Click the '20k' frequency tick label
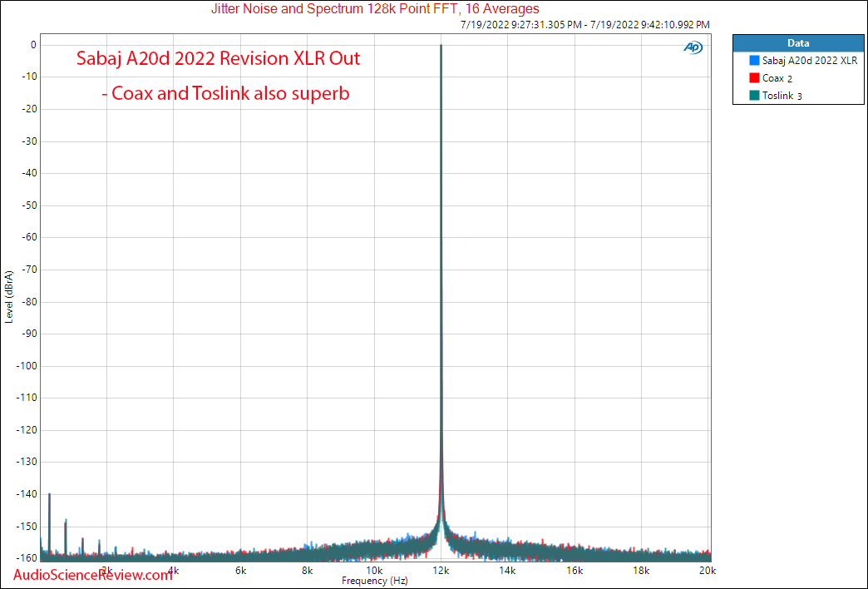Screen dimensions: 868x589 click(x=708, y=571)
